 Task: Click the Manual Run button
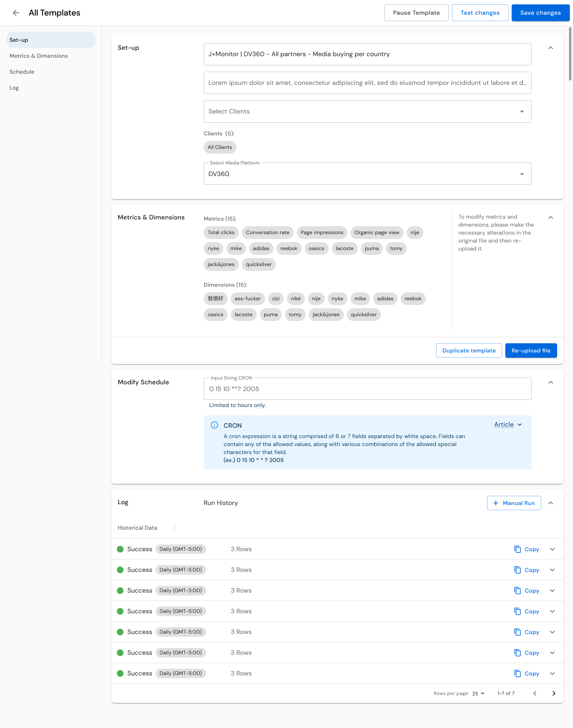[x=514, y=503]
